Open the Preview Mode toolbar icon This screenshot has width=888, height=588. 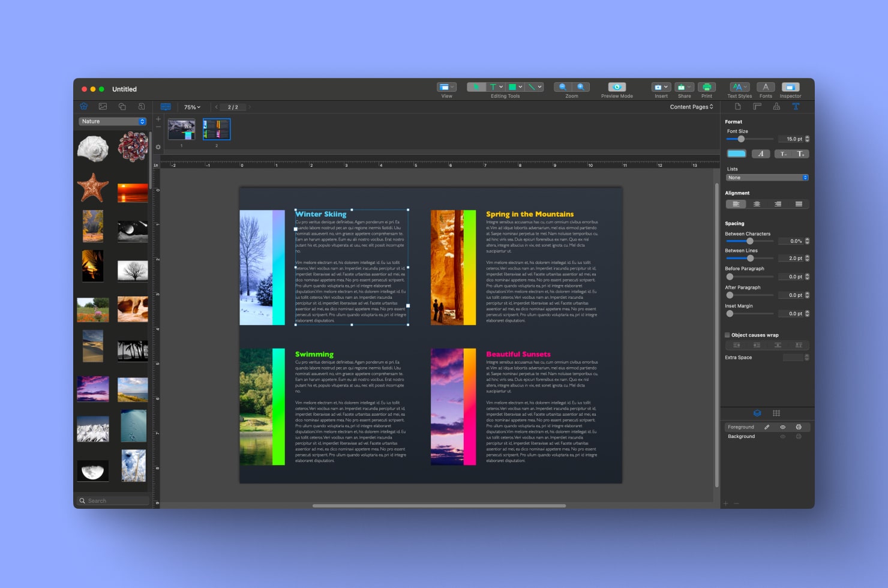(x=616, y=86)
